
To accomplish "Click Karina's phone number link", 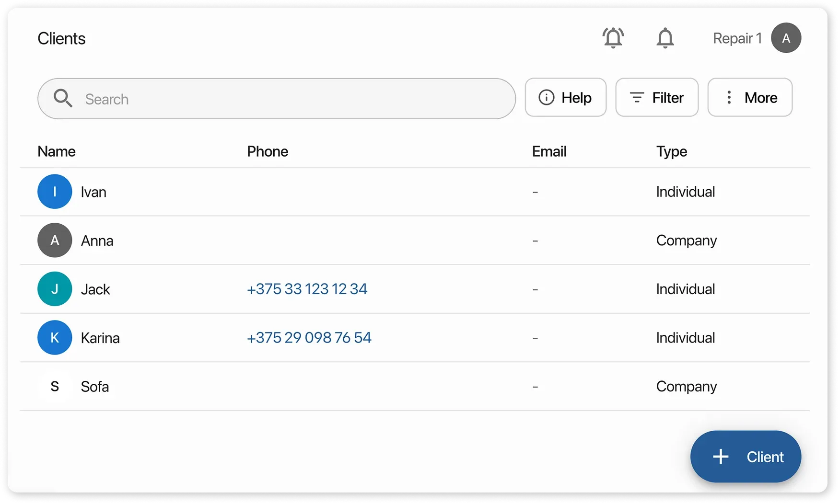I will point(309,338).
